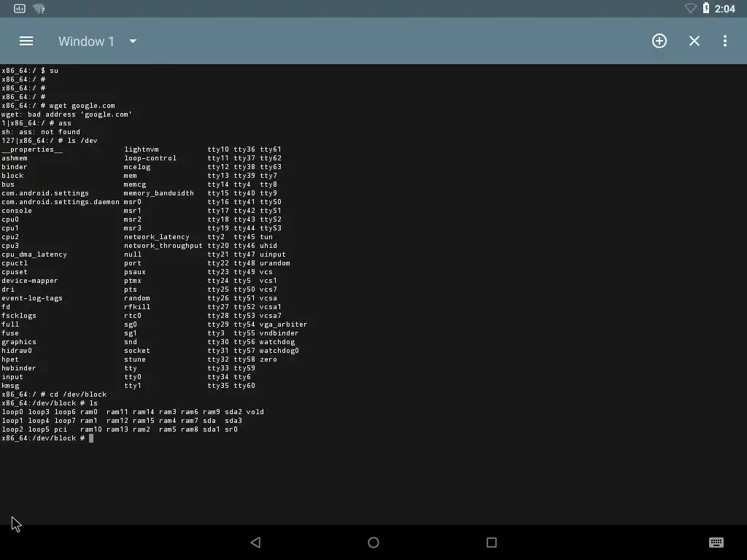Click the 'kmsg' entry
The width and height of the screenshot is (747, 560).
(10, 386)
